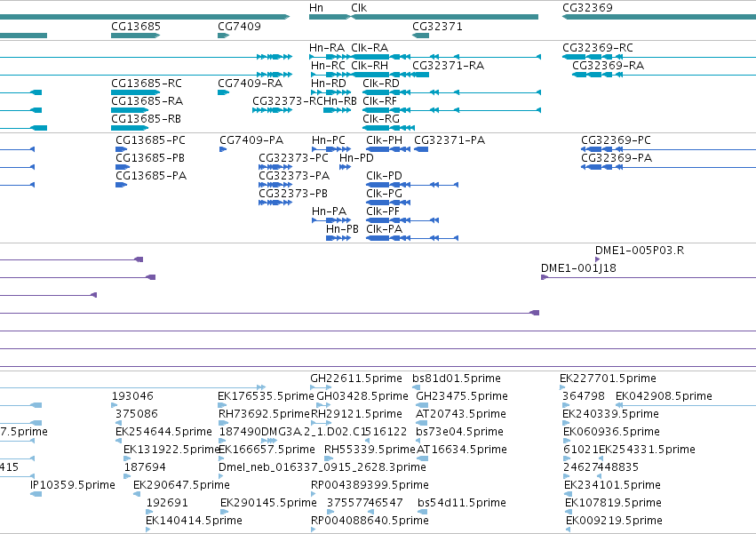Click EST IP10359.5prime
756x534 pixels.
tap(36, 493)
